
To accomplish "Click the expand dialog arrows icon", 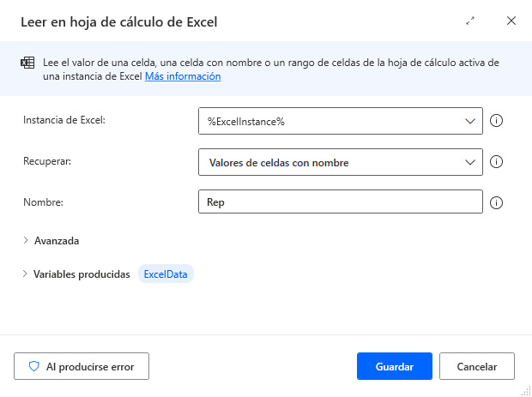I will 470,21.
